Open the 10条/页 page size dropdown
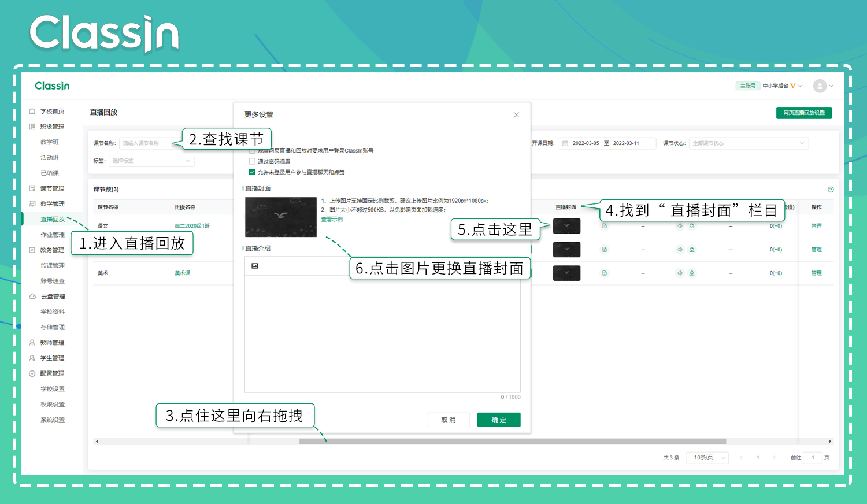Image resolution: width=867 pixels, height=504 pixels. (707, 458)
